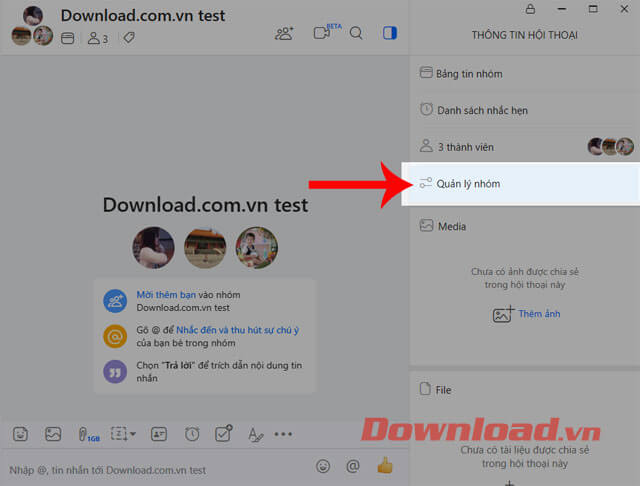Viewport: 640px width, 486px height.
Task: Open Danh sách nhắc hẹn
Action: [x=525, y=110]
